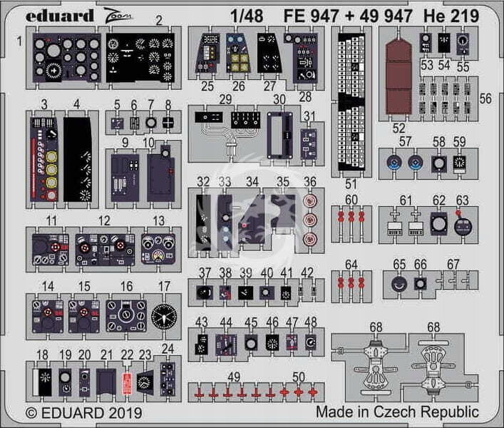Click the dial part 44 with needle
Screen dimensions: 504x428
pos(226,345)
